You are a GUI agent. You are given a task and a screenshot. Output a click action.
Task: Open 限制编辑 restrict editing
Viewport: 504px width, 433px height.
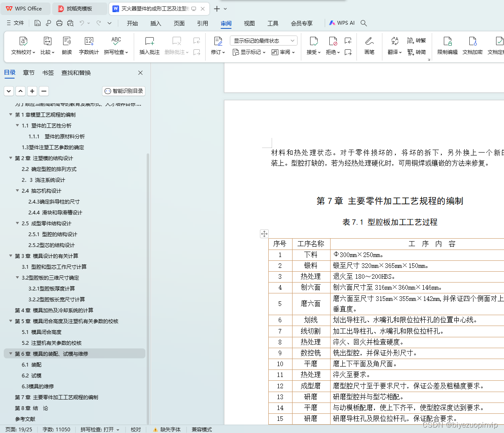pos(448,46)
